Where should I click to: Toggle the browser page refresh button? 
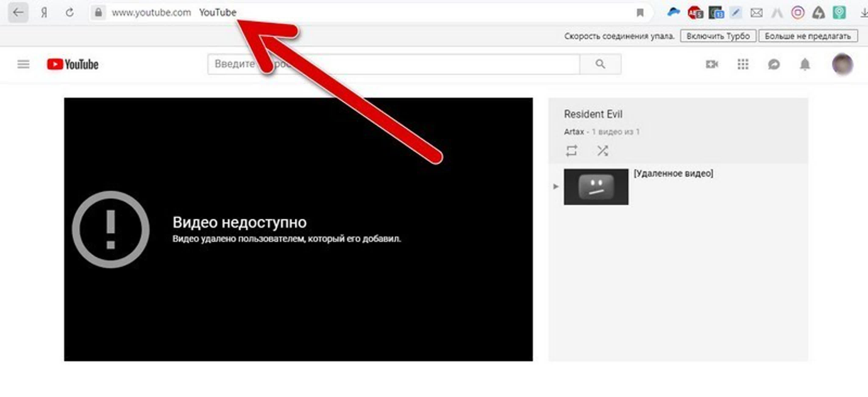pos(72,12)
